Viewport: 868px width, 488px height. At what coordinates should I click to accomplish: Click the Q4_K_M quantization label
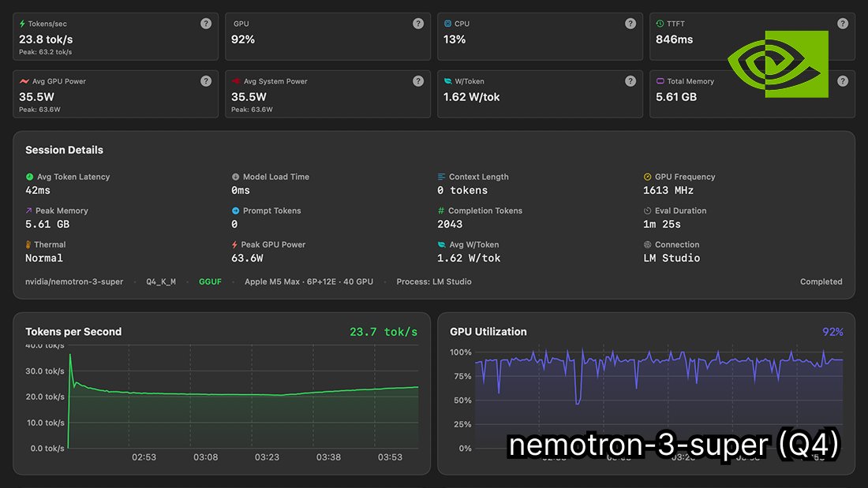point(161,281)
